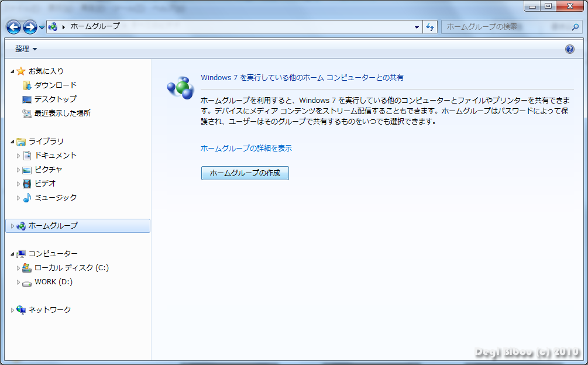Select お気に入り in the navigation pane
588x365 pixels.
(x=46, y=71)
